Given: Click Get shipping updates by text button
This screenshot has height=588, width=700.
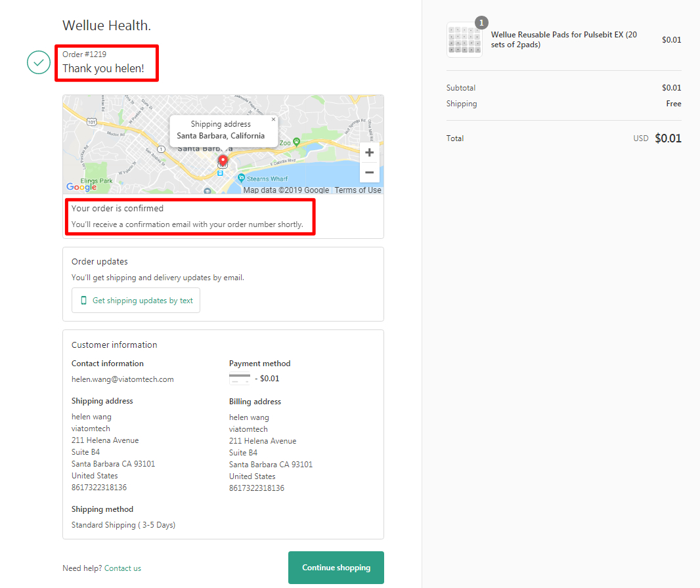Looking at the screenshot, I should click(136, 301).
